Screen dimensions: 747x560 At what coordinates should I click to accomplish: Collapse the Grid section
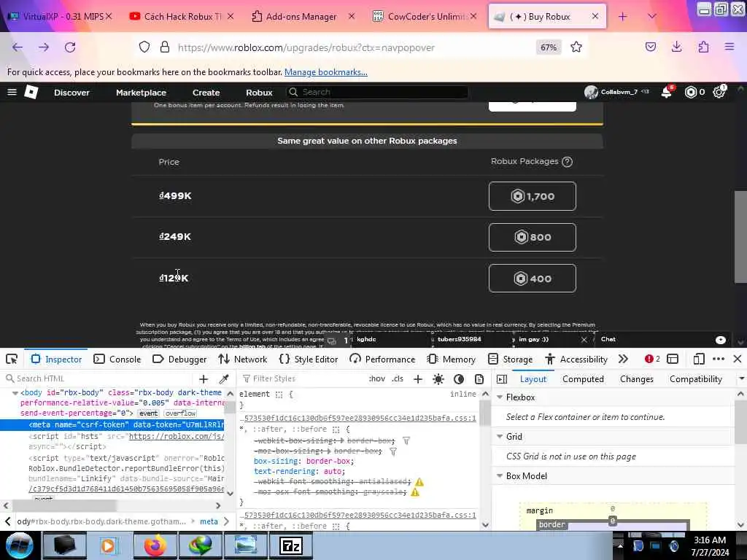[500, 437]
